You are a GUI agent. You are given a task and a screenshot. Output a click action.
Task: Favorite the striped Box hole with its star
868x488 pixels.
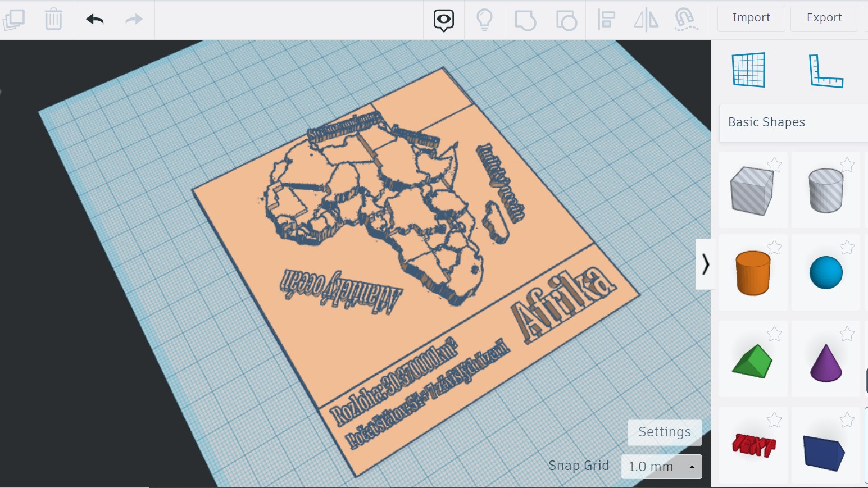point(775,165)
